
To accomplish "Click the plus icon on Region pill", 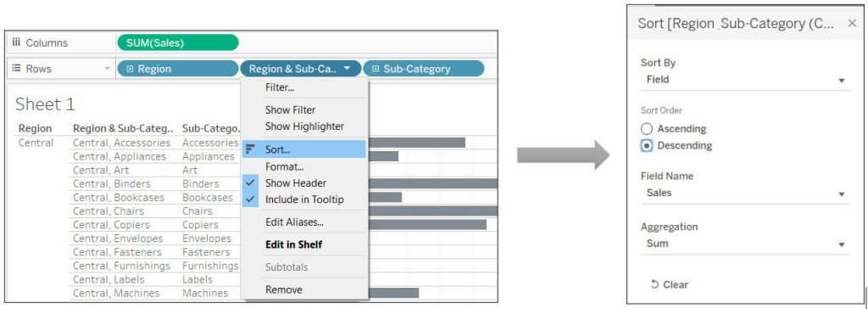I will coord(130,69).
